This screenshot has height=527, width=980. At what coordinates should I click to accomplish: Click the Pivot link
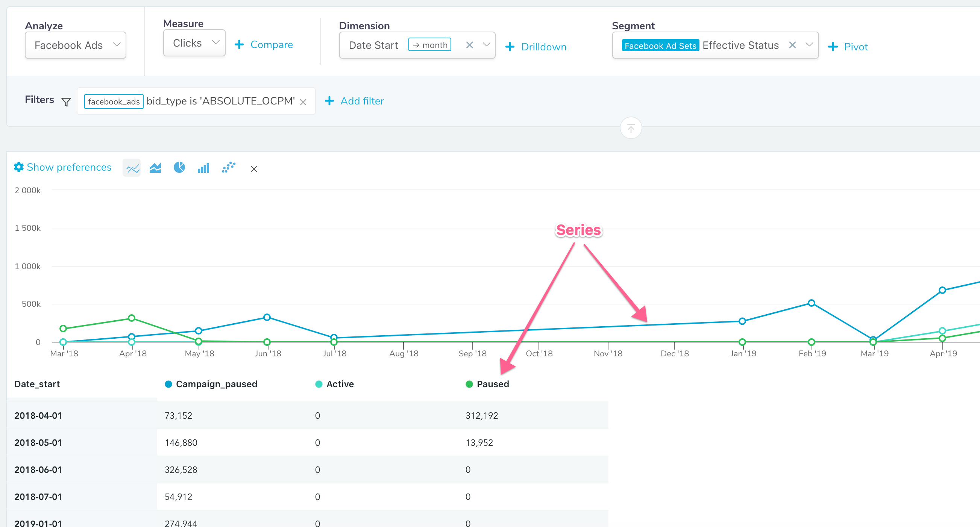[x=848, y=47]
